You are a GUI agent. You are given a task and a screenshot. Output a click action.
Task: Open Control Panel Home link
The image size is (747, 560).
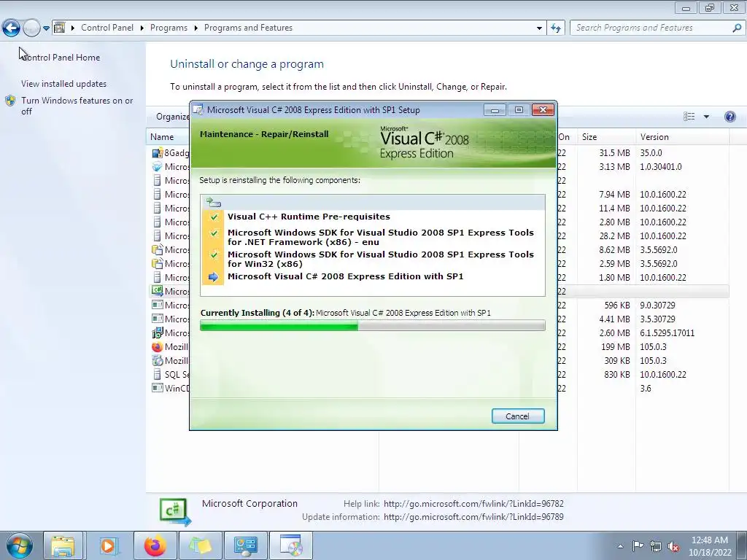pos(61,57)
